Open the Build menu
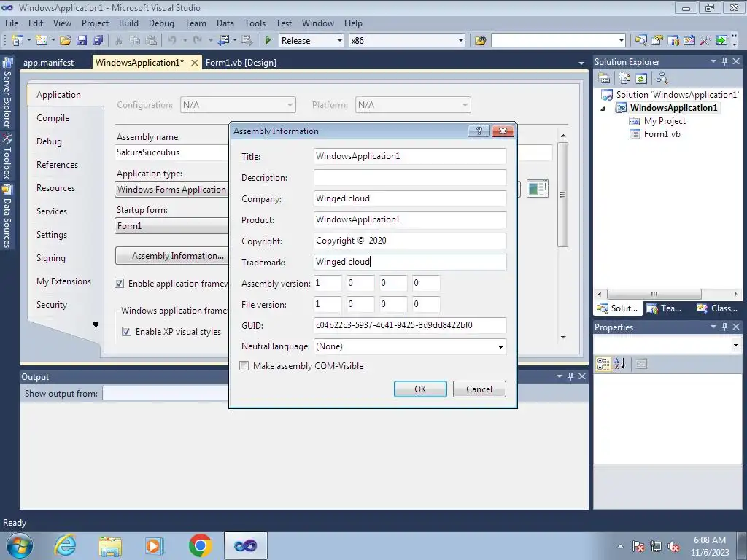 (x=128, y=23)
